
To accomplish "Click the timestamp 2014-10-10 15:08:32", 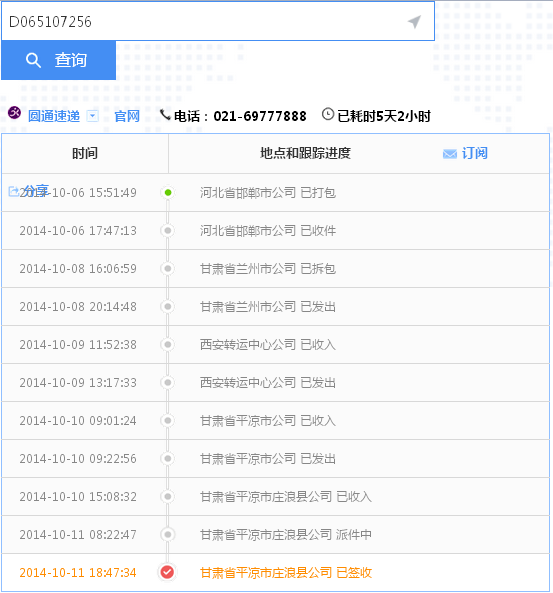I will point(78,497).
